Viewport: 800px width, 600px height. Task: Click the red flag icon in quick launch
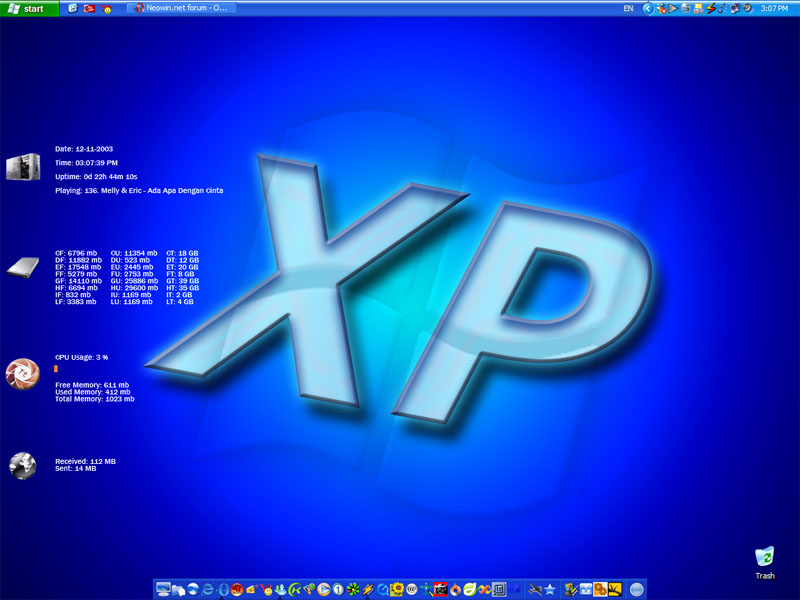coord(89,8)
